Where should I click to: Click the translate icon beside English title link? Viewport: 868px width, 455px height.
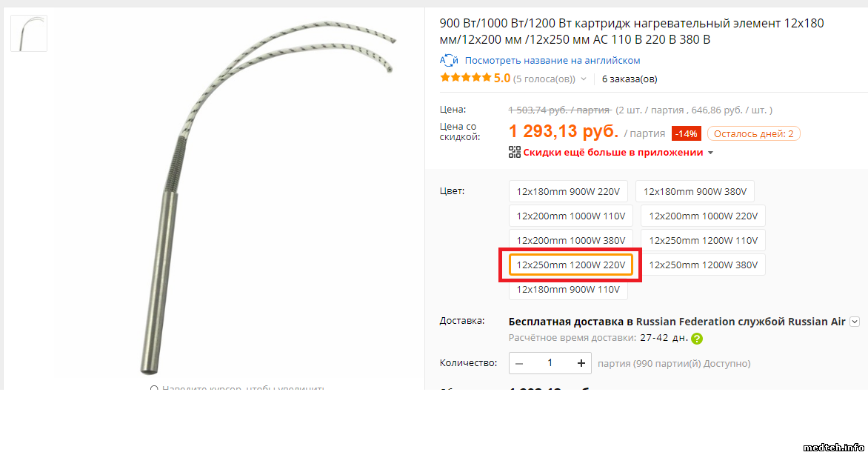(x=449, y=61)
